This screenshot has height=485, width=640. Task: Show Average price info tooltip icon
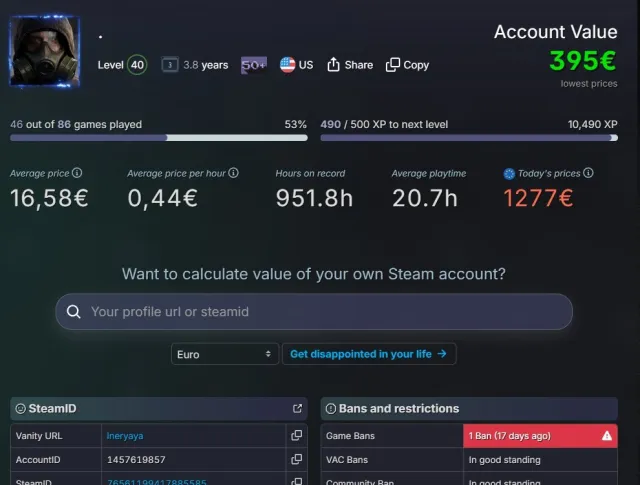pyautogui.click(x=77, y=173)
